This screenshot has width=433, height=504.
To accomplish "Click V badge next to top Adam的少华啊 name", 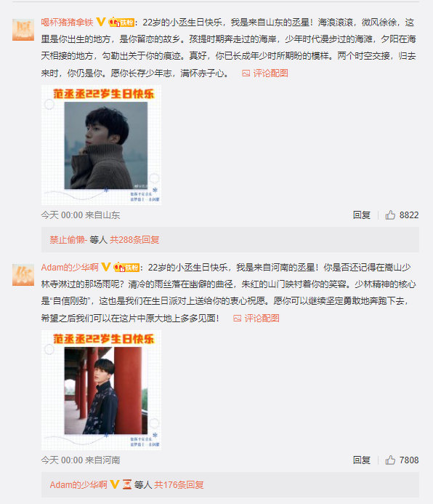I will (x=106, y=267).
